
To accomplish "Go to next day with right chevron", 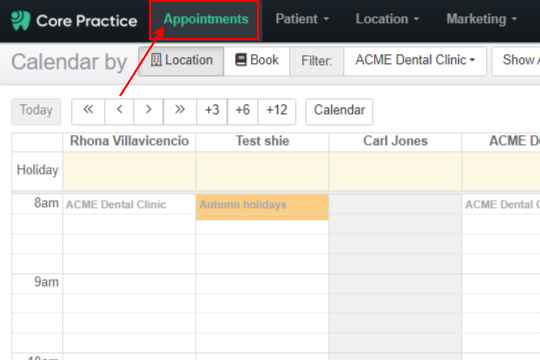I will tap(148, 111).
